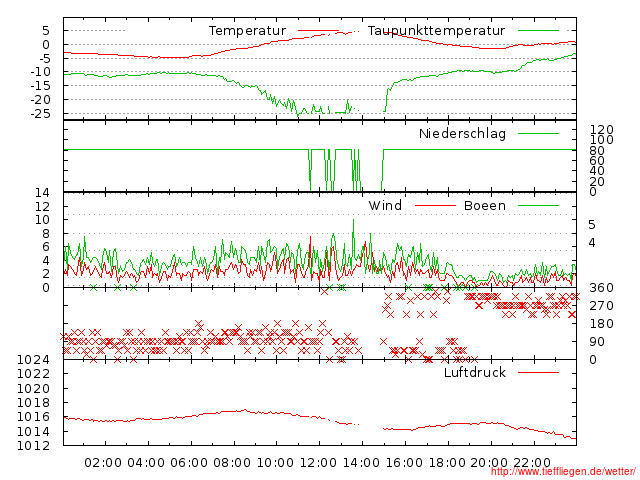The image size is (640, 480).
Task: Open the tieffliegen.de/wetter link
Action: coord(563,472)
